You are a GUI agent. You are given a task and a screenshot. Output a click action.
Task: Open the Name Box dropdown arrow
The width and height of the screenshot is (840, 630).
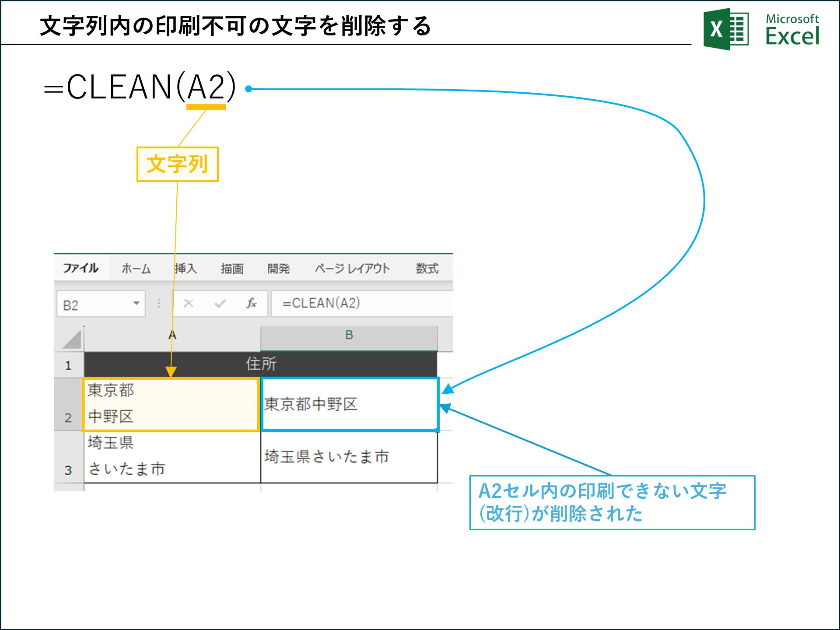point(136,303)
